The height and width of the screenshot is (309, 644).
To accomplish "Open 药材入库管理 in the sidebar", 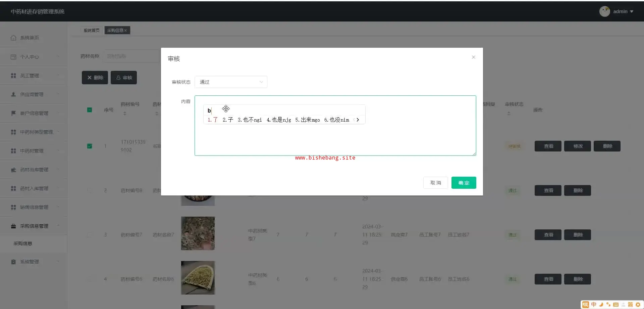I will pyautogui.click(x=34, y=188).
